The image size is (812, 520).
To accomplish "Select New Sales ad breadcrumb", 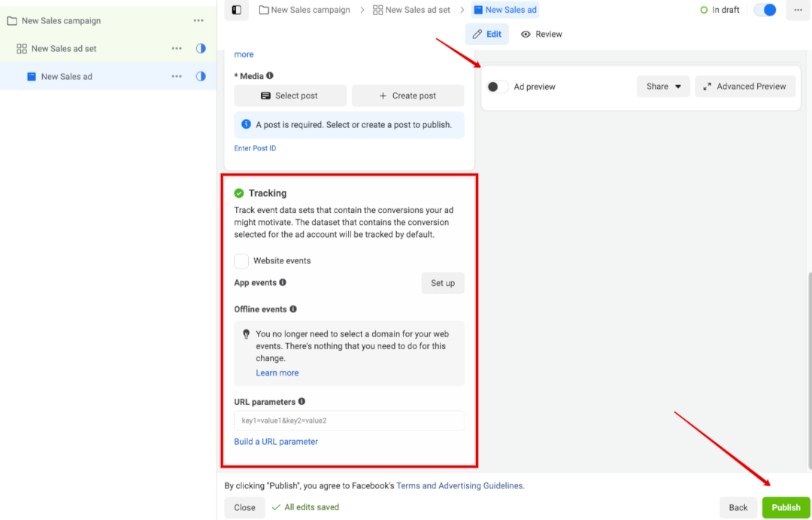I will (x=505, y=10).
